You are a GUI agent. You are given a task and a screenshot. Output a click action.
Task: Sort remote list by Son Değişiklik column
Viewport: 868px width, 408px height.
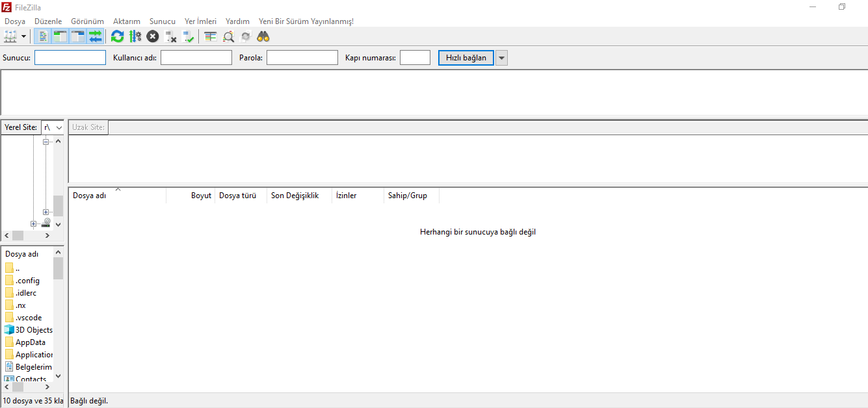tap(299, 196)
